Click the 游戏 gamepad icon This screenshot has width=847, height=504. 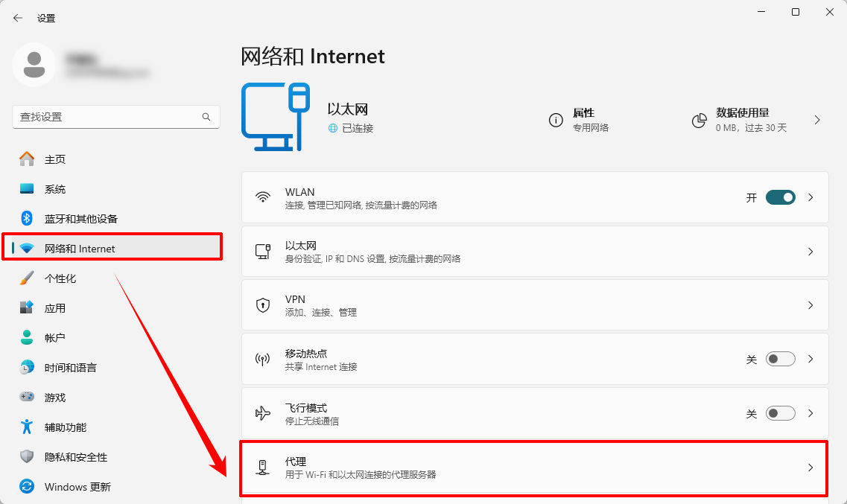27,397
